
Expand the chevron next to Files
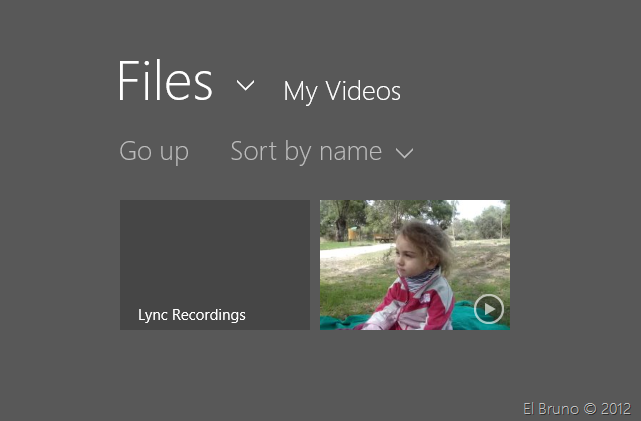point(246,85)
